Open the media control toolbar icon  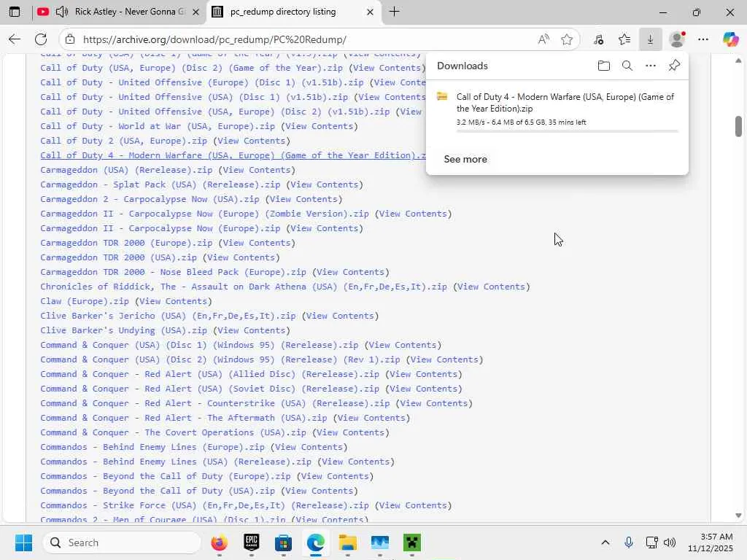click(599, 39)
